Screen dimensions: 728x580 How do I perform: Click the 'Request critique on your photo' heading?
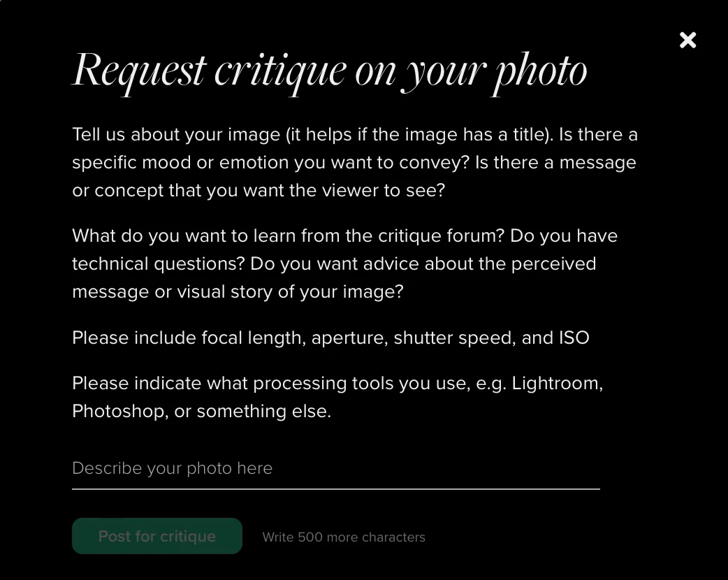pos(330,71)
